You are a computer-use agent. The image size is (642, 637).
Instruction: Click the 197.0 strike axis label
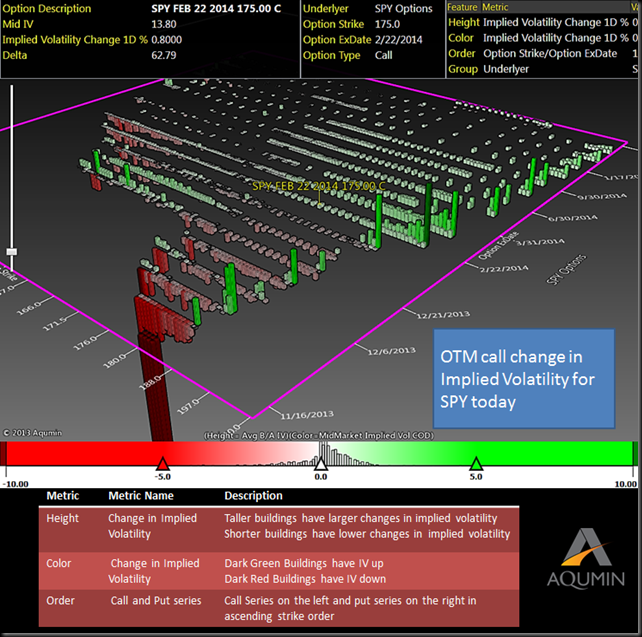click(188, 407)
